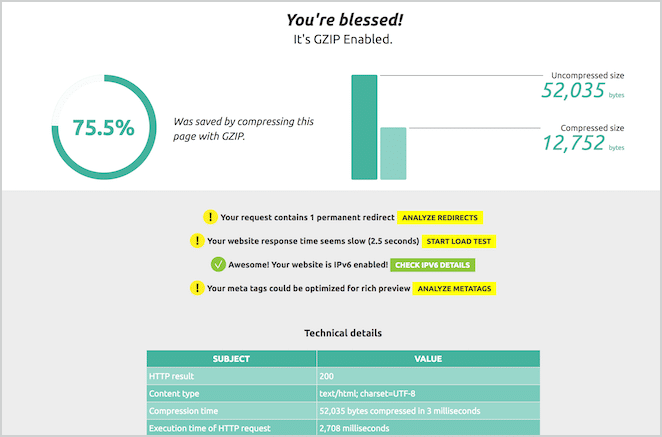Select the Execution time of HTTP request row
Image resolution: width=662 pixels, height=437 pixels.
coord(343,428)
